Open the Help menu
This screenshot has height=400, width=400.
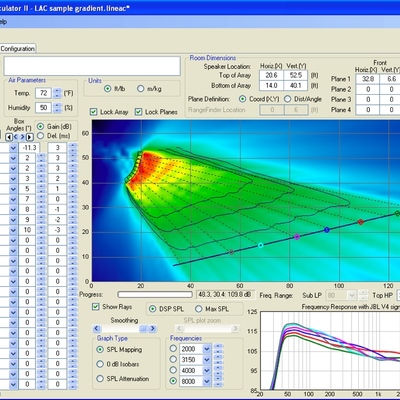click(x=3, y=22)
